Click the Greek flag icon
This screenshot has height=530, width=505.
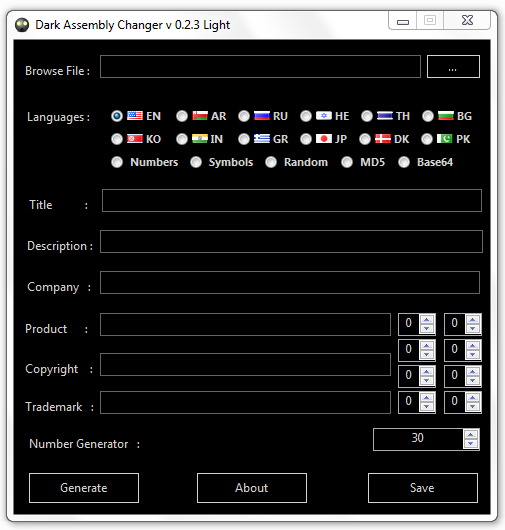coord(262,139)
